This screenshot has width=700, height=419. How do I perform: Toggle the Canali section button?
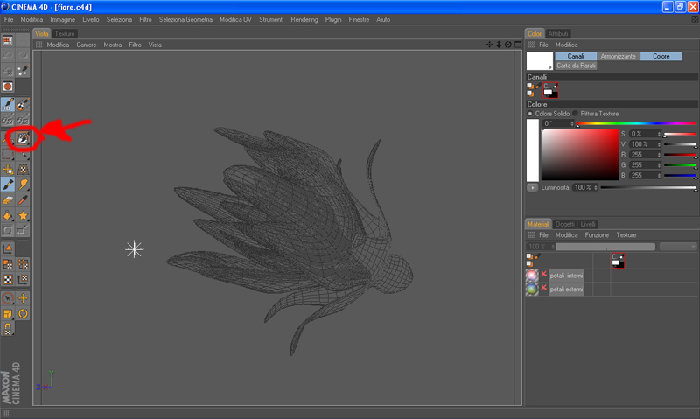point(576,56)
